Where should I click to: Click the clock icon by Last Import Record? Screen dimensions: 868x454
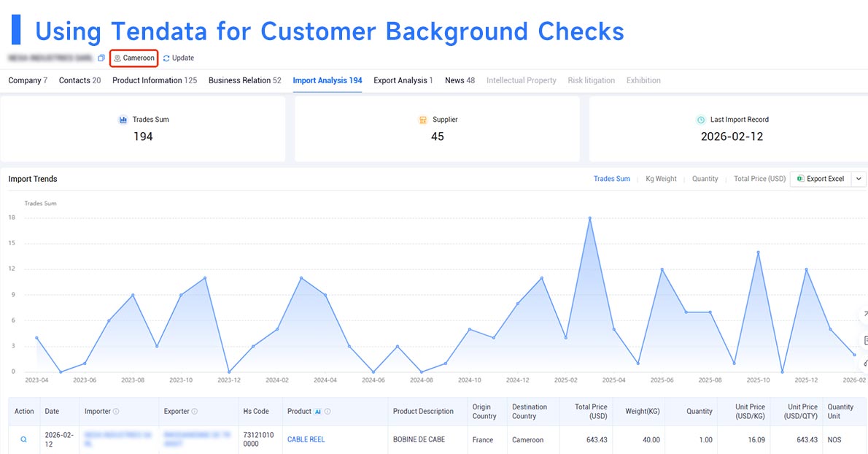pyautogui.click(x=701, y=120)
